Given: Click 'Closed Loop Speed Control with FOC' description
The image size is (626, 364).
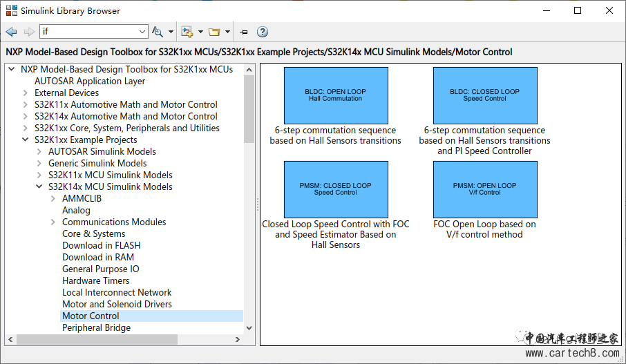Looking at the screenshot, I should [336, 235].
